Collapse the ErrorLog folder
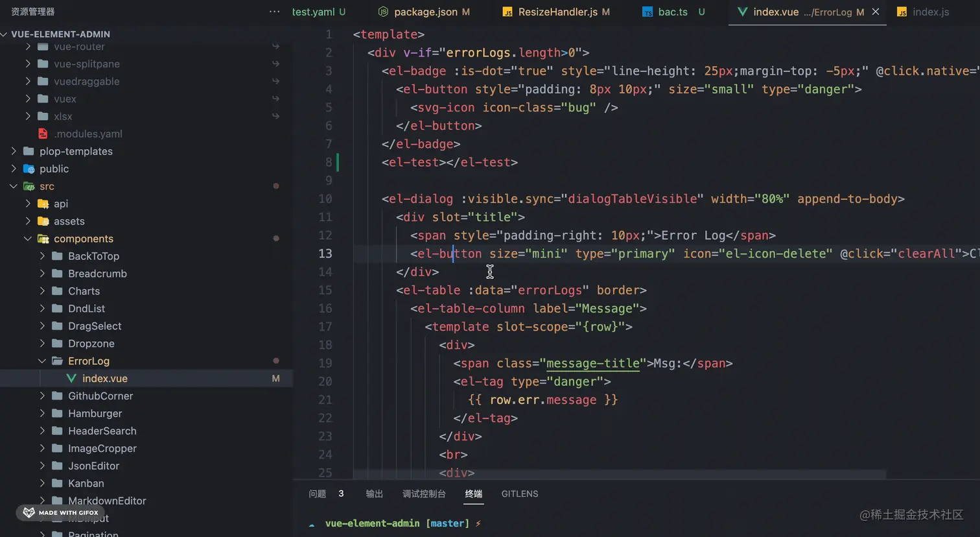Screen dimensions: 980x537 click(x=42, y=361)
